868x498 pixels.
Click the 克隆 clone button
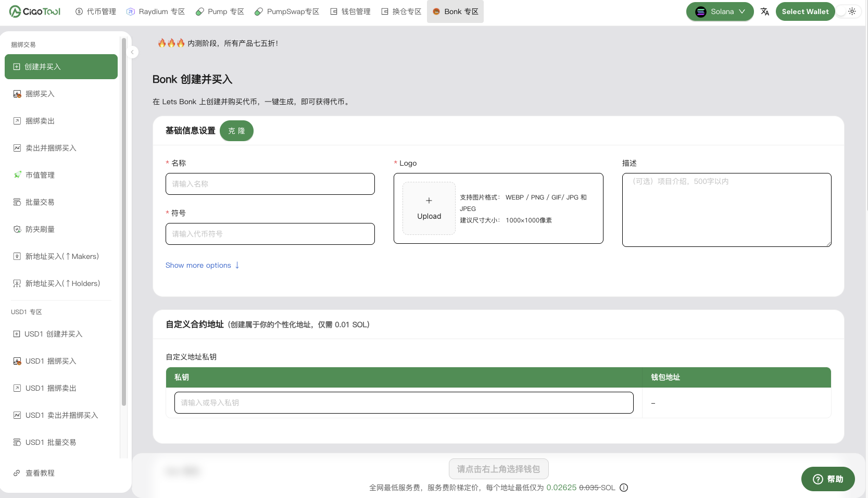pos(236,131)
